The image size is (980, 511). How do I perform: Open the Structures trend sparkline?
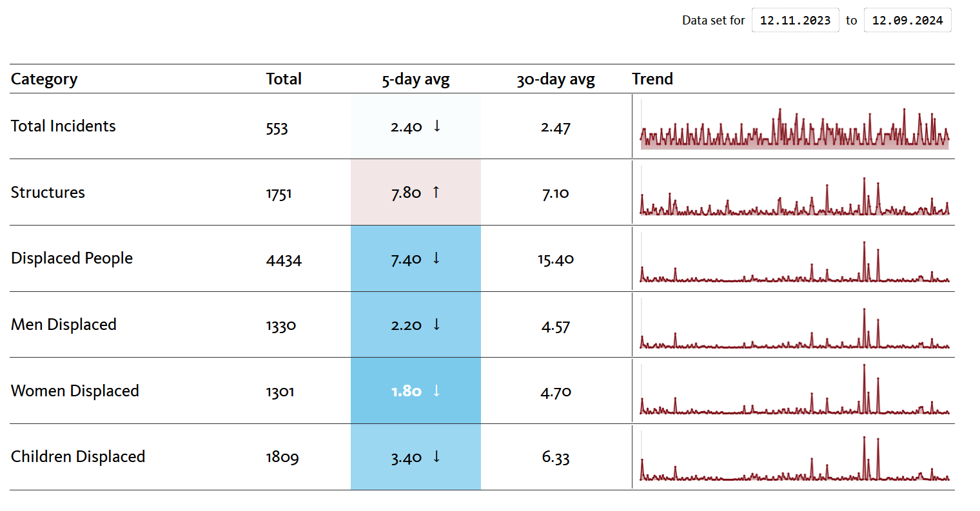(x=794, y=195)
